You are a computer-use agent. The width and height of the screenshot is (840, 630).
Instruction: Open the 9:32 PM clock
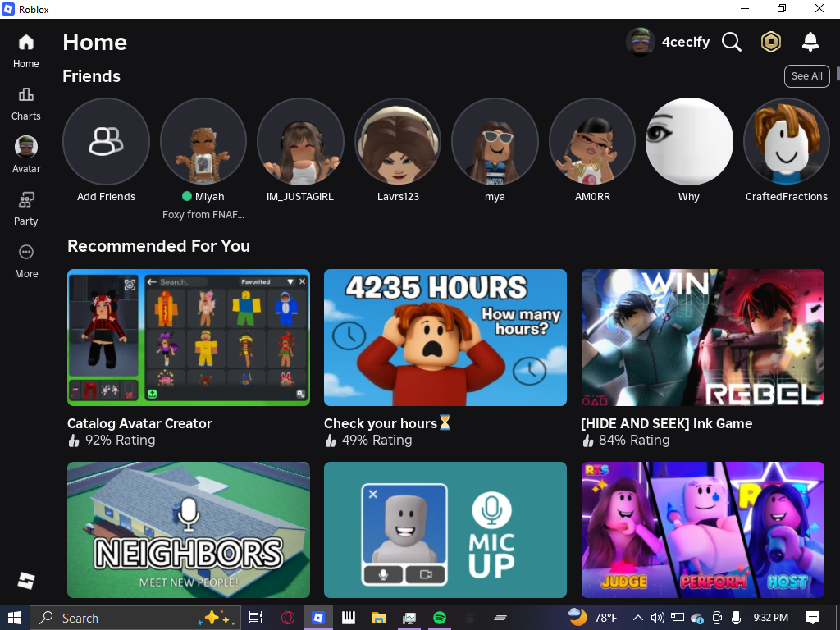(x=771, y=618)
